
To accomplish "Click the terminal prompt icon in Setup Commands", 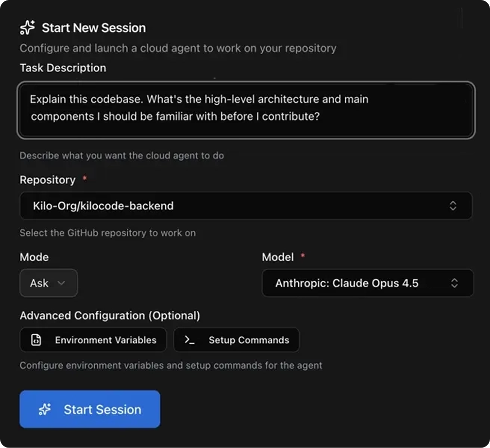I will coord(189,340).
